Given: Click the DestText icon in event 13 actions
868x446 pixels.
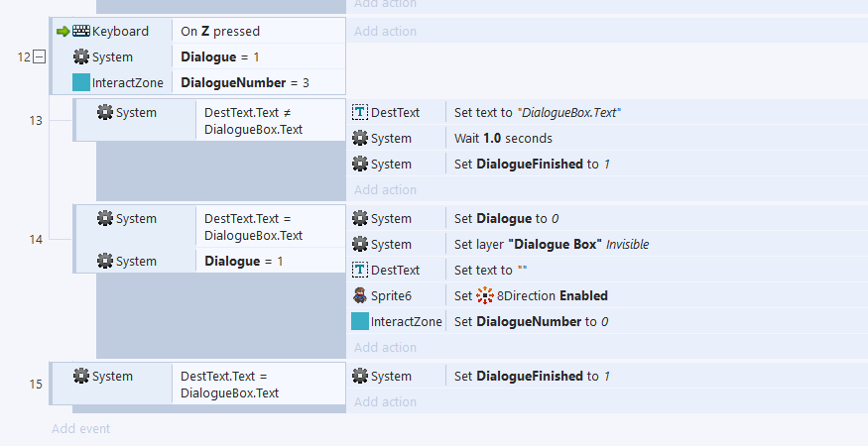Looking at the screenshot, I should (x=360, y=112).
